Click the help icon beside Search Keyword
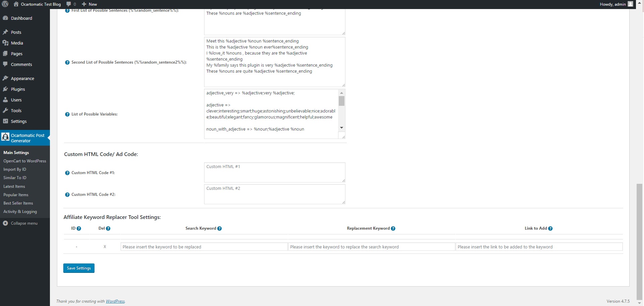 [x=219, y=229]
